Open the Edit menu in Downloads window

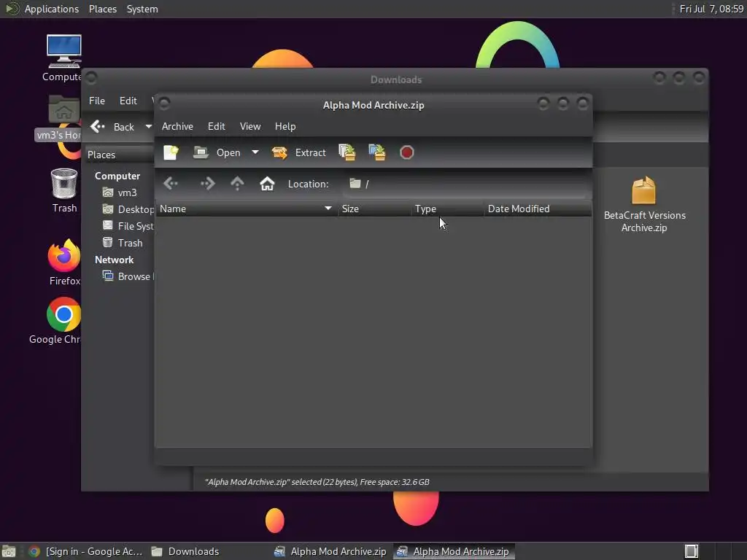point(128,101)
